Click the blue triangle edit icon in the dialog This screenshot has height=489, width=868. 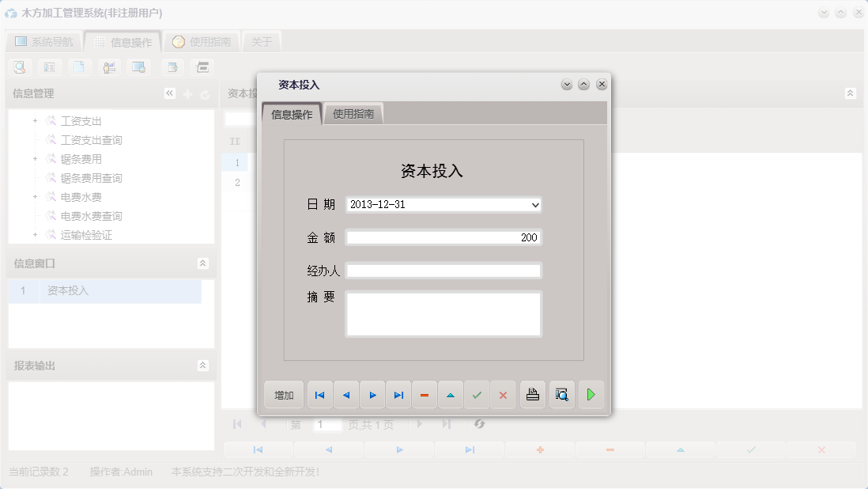[x=451, y=394]
